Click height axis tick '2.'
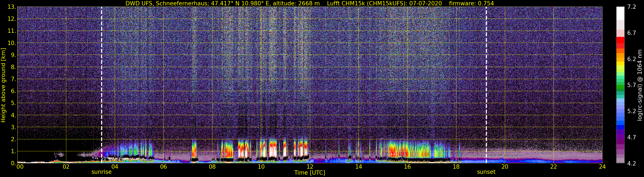 click(13, 139)
